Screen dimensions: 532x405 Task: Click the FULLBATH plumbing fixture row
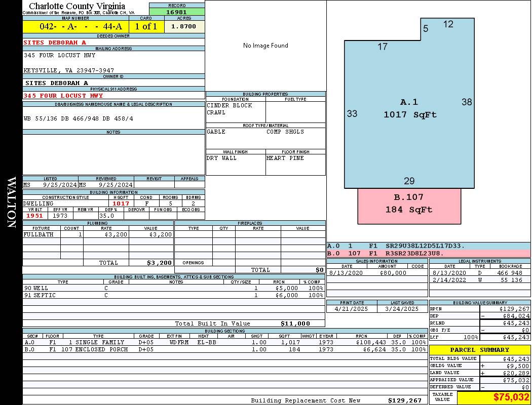(37, 234)
